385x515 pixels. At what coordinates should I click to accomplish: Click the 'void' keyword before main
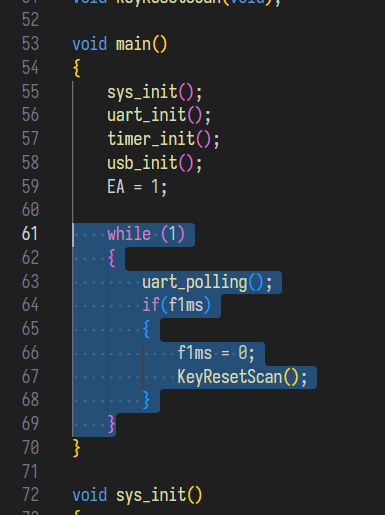pyautogui.click(x=90, y=44)
